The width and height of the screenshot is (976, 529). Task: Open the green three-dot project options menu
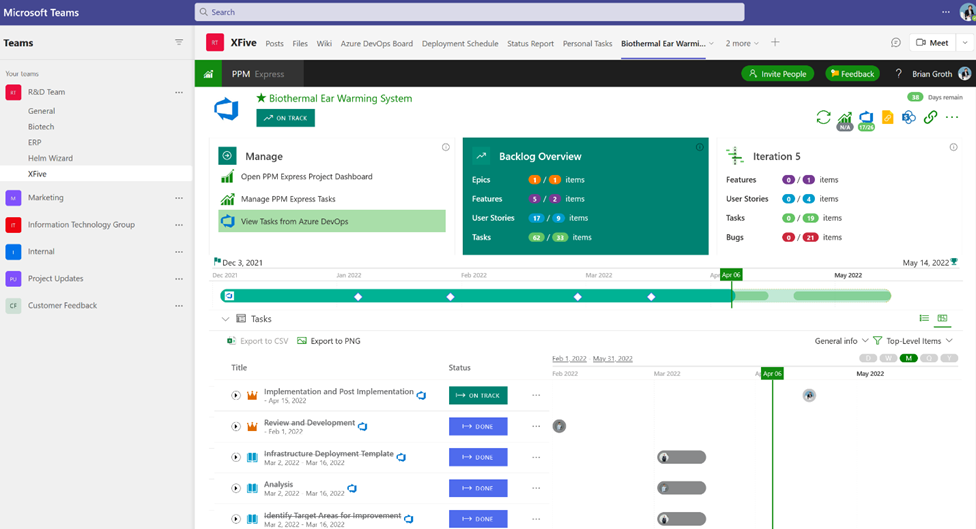[x=952, y=117]
